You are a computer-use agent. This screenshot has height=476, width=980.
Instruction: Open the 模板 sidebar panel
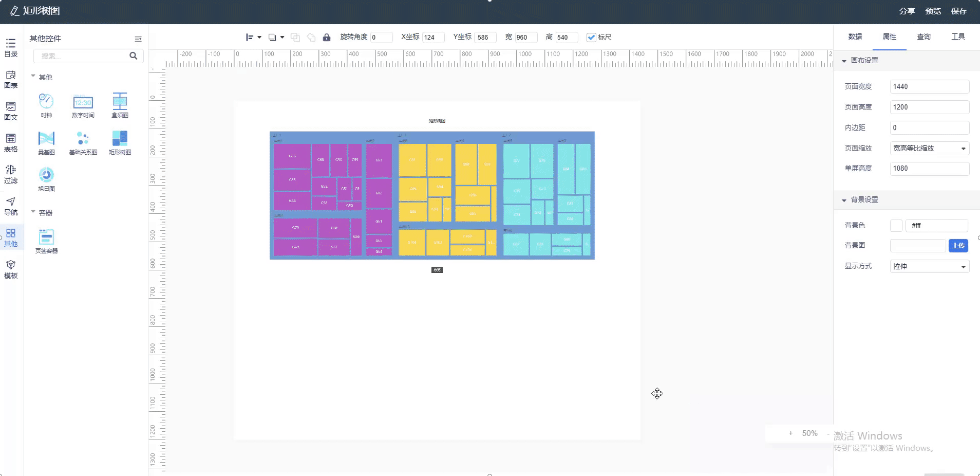(11, 269)
